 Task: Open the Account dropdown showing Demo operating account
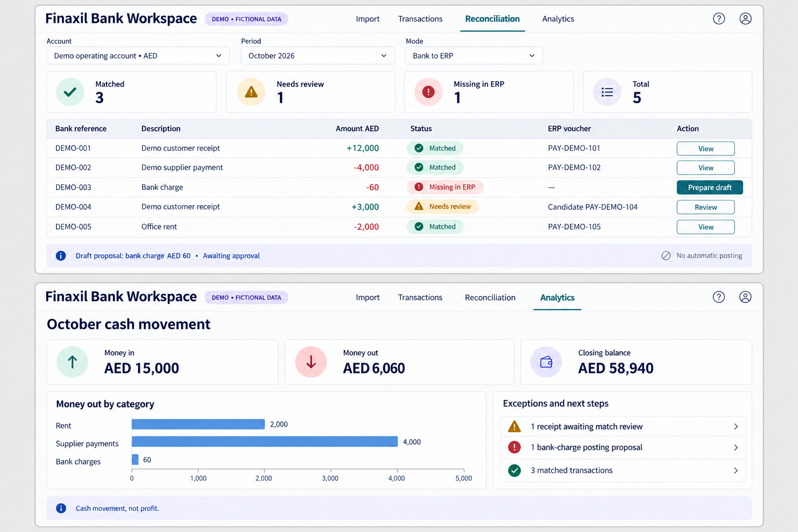[138, 56]
